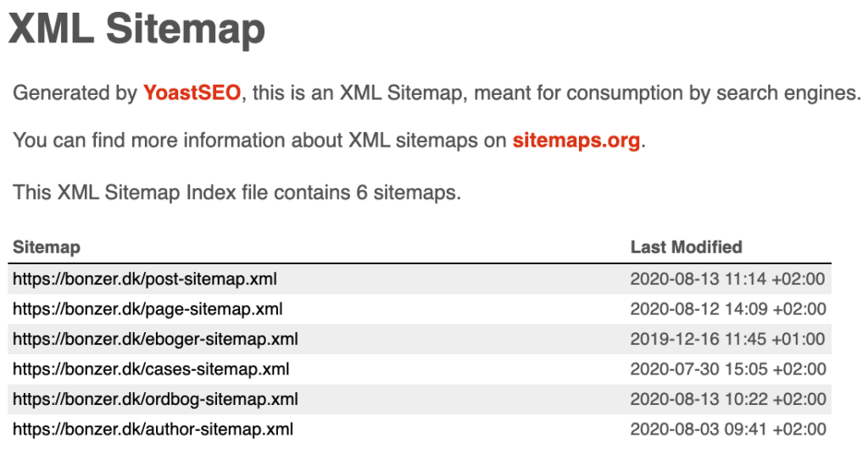
Task: Open the cases-sitemap.xml URL
Action: point(151,368)
